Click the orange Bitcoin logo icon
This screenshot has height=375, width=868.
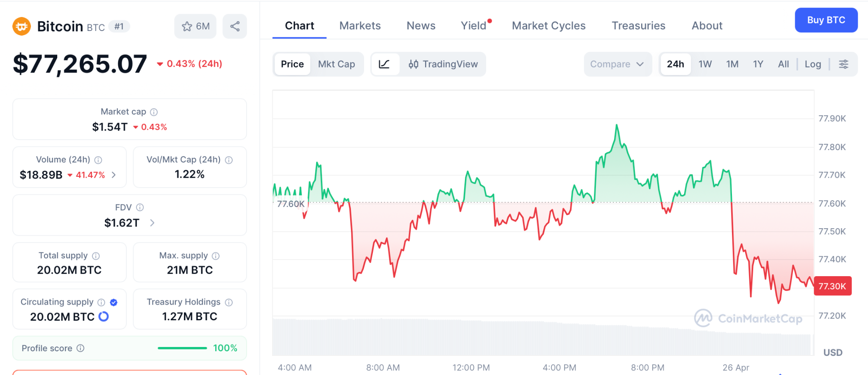tap(22, 26)
